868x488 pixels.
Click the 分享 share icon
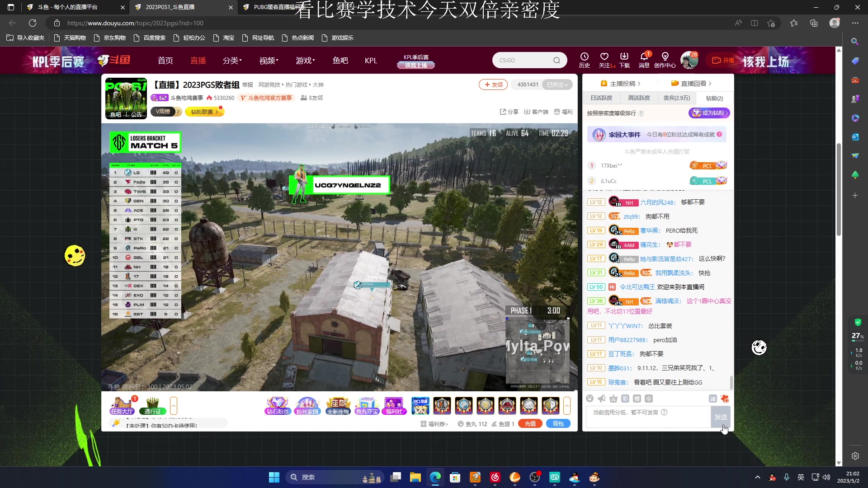click(x=509, y=112)
